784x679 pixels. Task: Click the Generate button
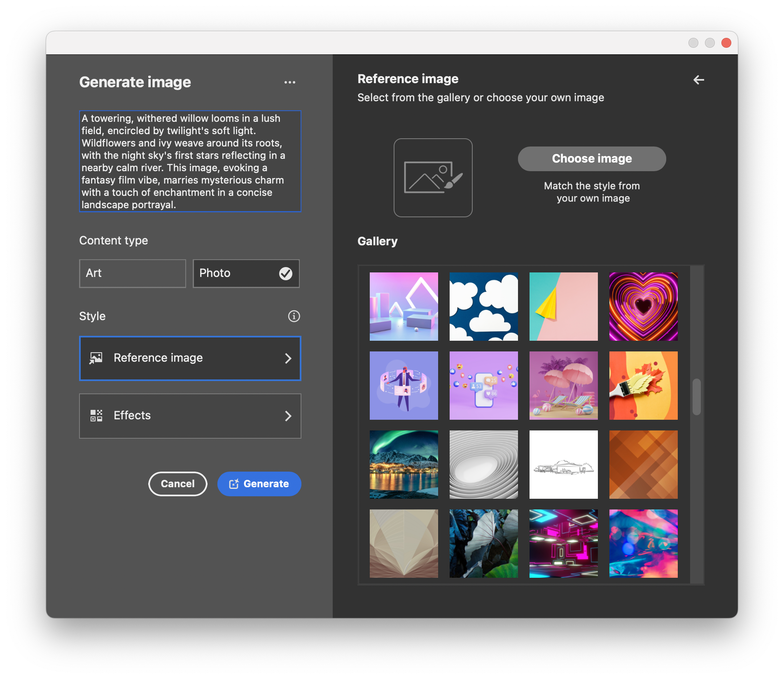[x=259, y=484]
